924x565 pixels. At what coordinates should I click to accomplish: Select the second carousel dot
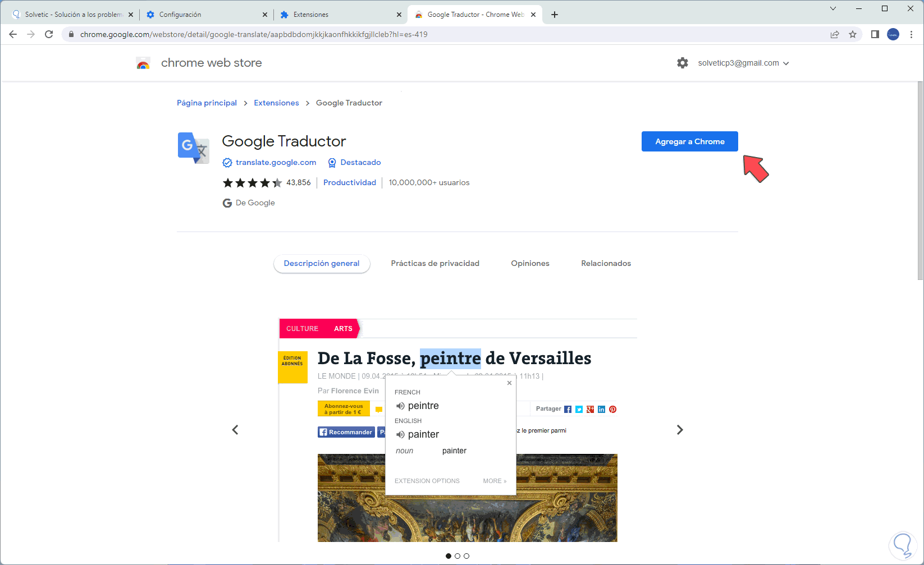point(458,556)
